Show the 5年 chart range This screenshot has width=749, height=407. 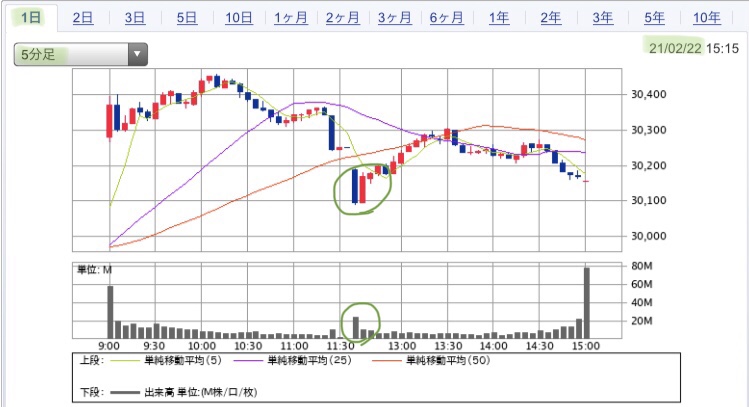(654, 18)
